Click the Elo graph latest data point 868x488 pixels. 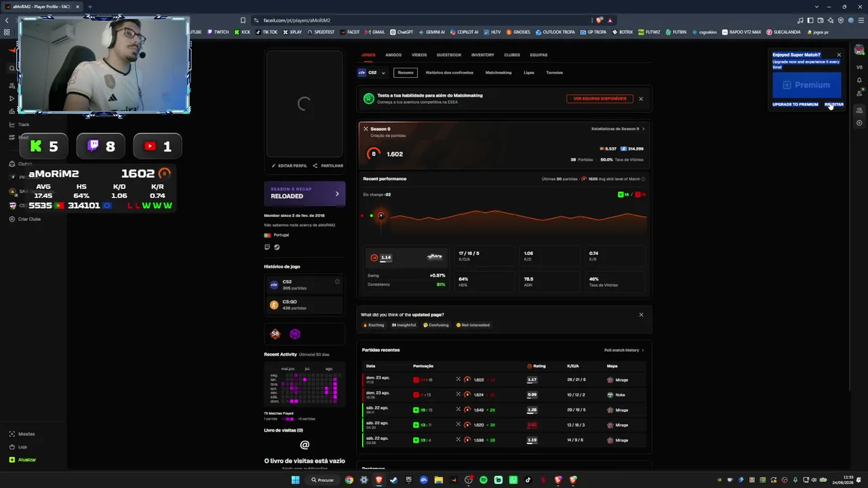[x=380, y=216]
